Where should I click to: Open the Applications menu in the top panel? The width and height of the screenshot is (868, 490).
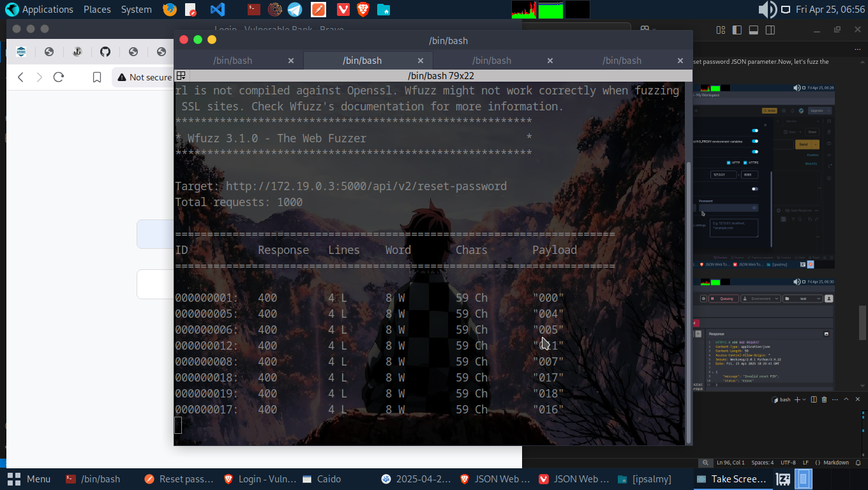[x=39, y=10]
